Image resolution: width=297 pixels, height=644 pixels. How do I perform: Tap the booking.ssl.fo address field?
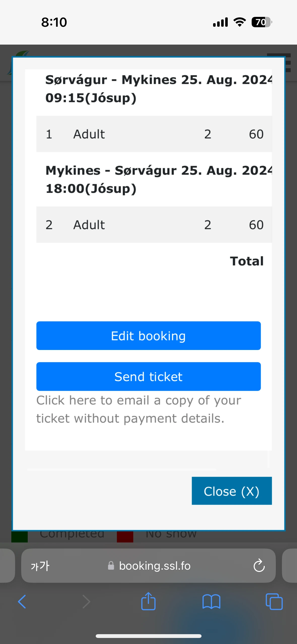(x=154, y=566)
